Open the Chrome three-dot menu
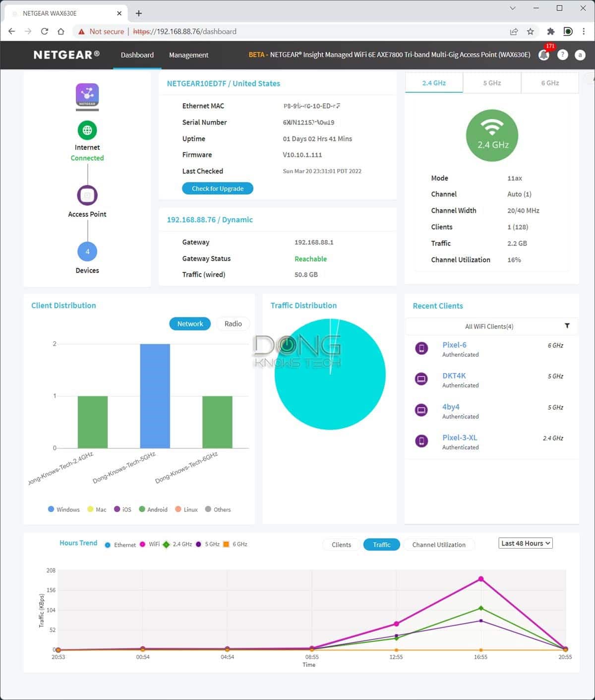Screen dimensions: 595x700 (x=584, y=31)
